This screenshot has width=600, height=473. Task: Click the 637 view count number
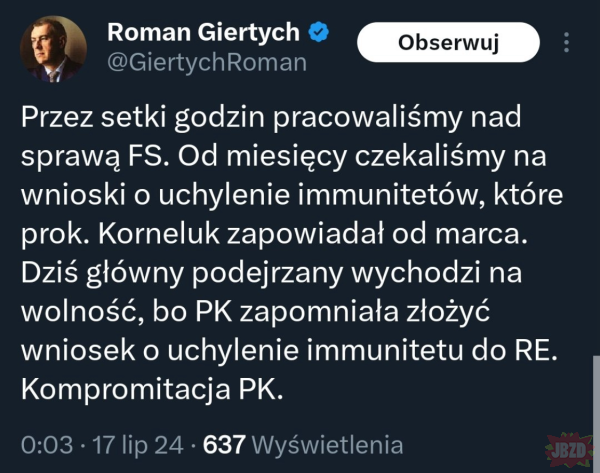225,443
